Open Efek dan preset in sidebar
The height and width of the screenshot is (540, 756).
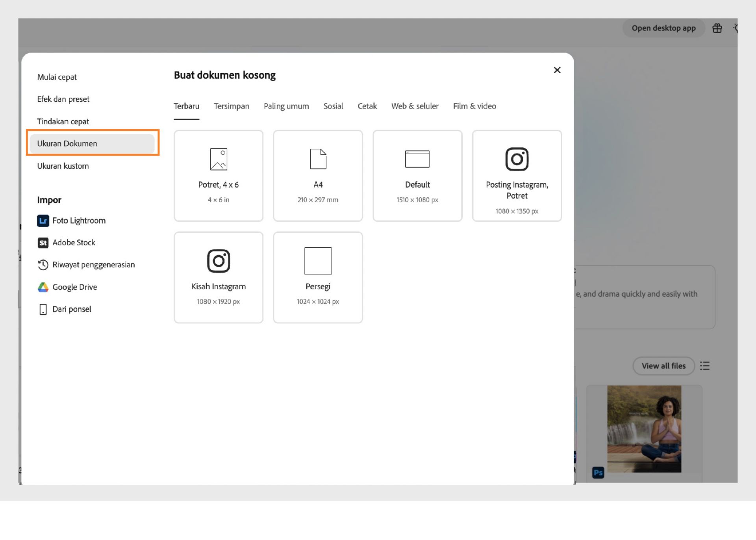tap(93, 99)
